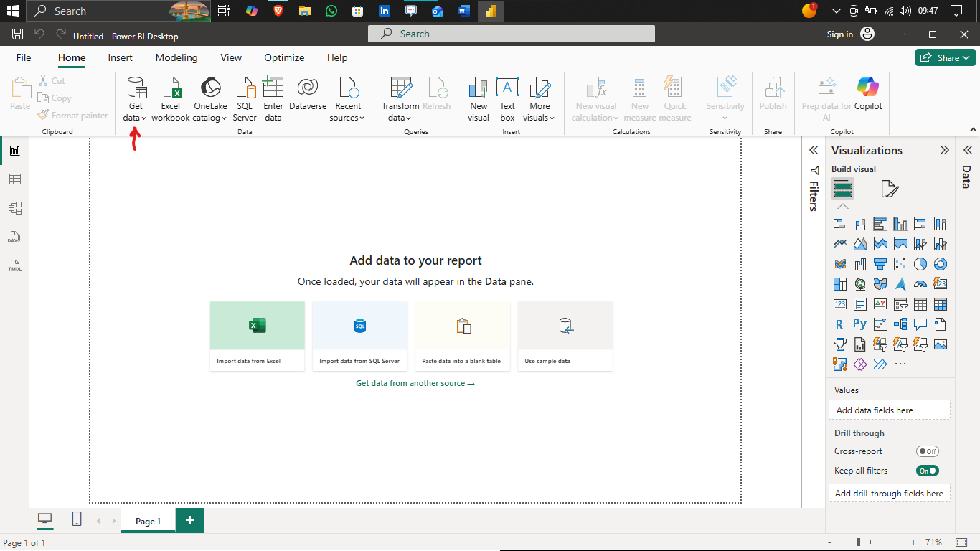Select the Map globe visual

860,284
